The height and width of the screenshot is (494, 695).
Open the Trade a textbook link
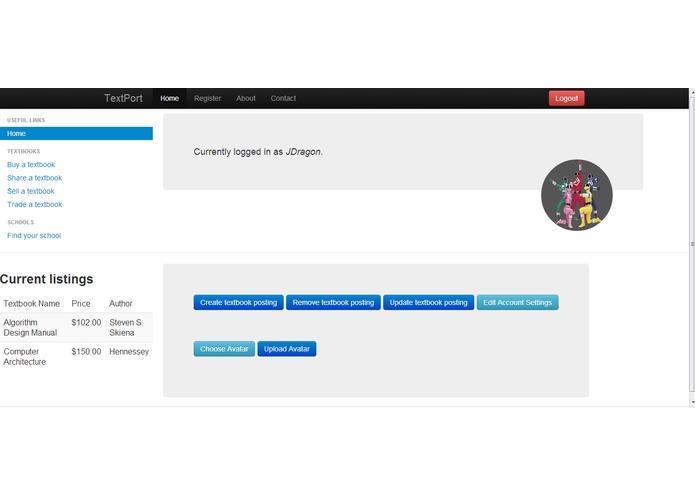35,204
